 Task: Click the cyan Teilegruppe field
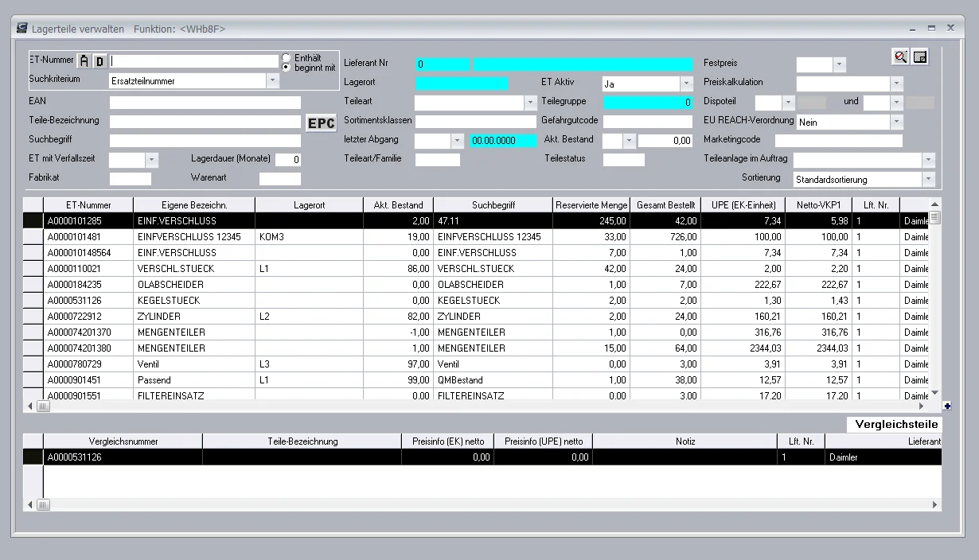[x=648, y=103]
